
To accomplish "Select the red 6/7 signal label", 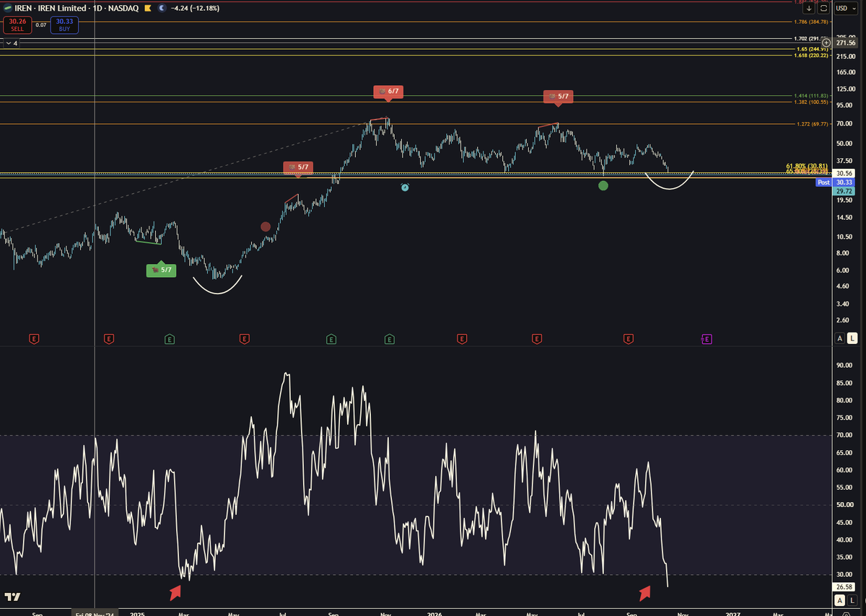I will [x=389, y=92].
